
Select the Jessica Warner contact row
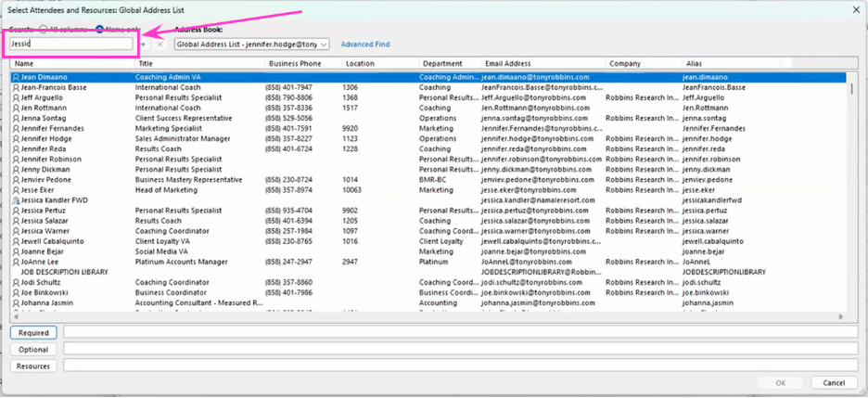point(428,231)
